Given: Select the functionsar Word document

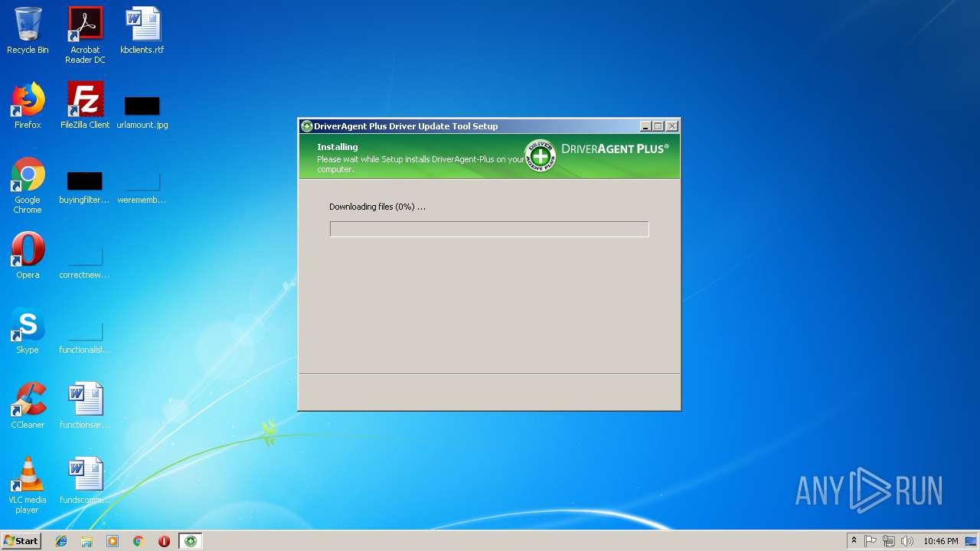Looking at the screenshot, I should click(85, 406).
